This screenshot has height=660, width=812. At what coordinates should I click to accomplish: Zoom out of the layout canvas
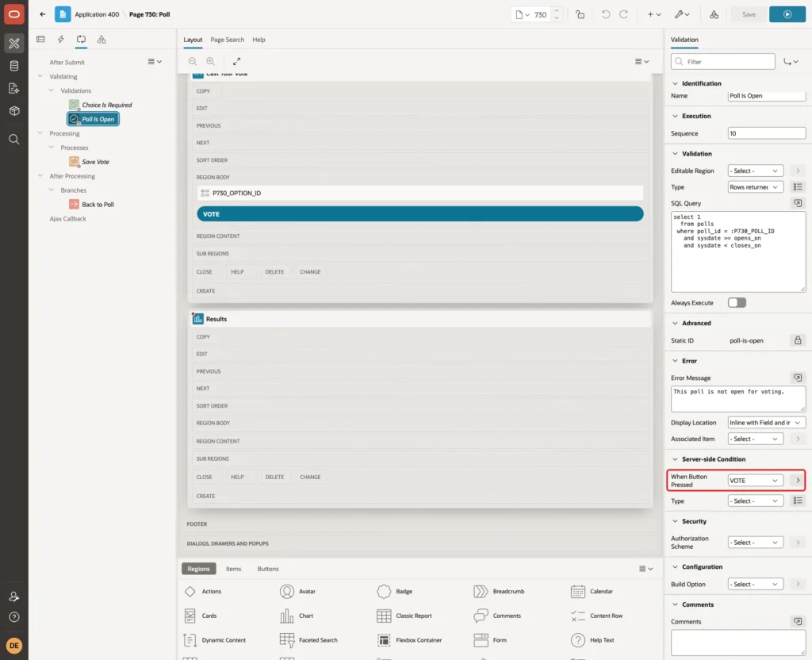[193, 61]
